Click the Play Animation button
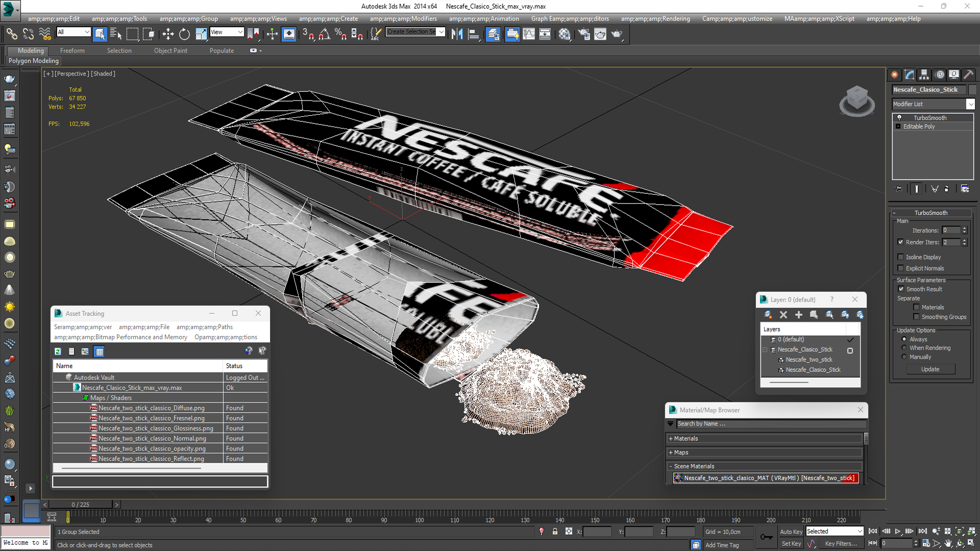 [898, 532]
